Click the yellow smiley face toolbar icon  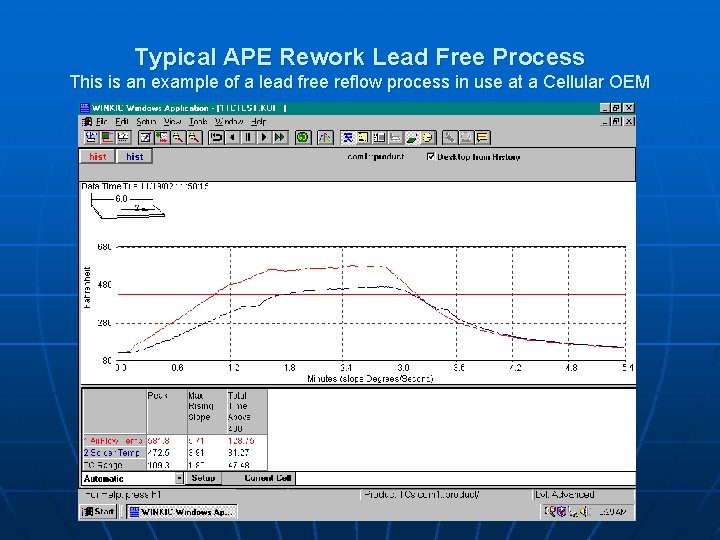(x=427, y=137)
